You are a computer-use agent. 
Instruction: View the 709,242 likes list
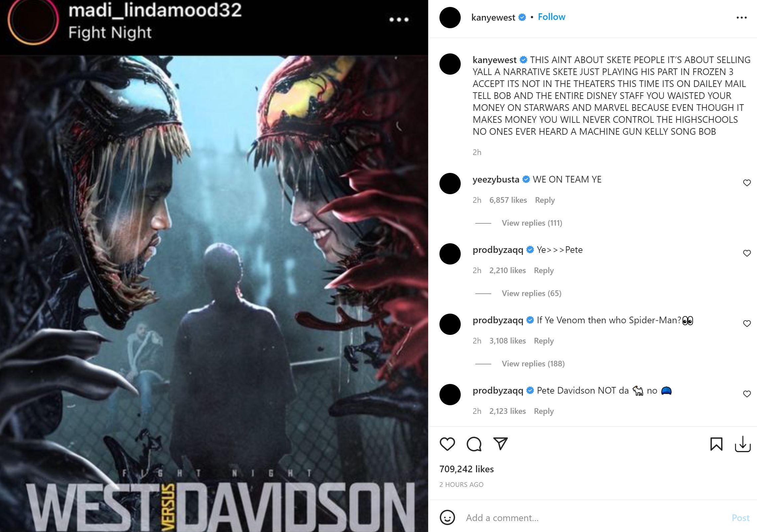point(466,469)
